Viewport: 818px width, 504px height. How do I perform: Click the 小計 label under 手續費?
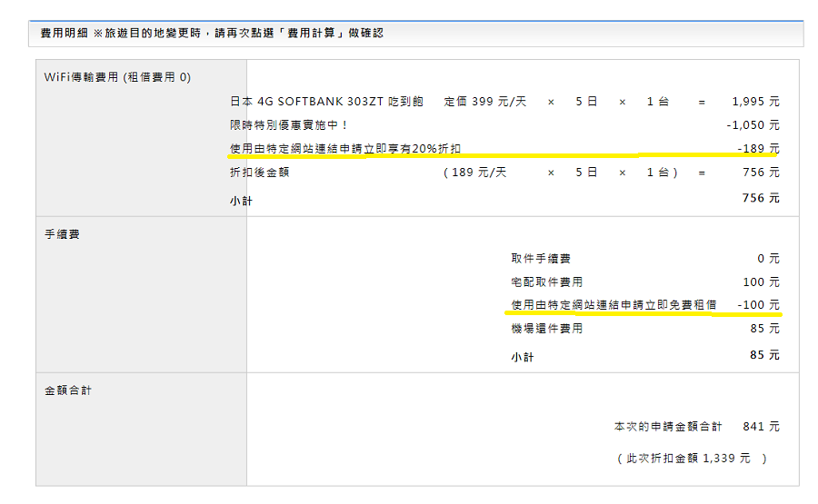(523, 357)
